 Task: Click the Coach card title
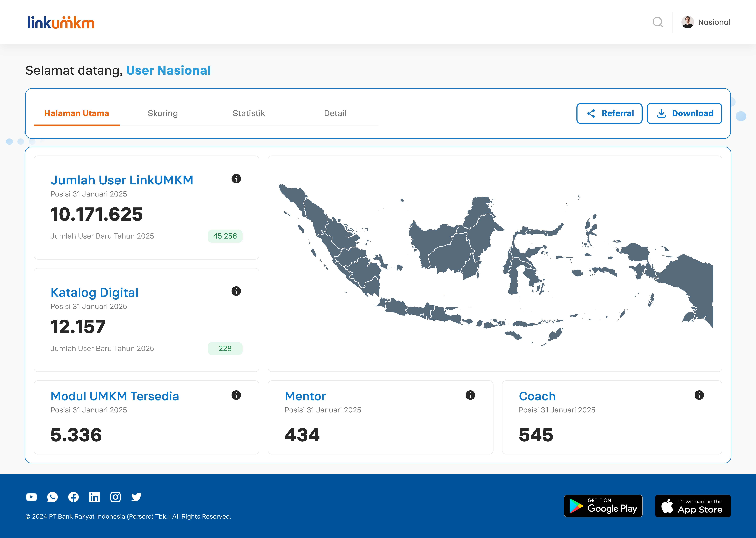coord(537,396)
